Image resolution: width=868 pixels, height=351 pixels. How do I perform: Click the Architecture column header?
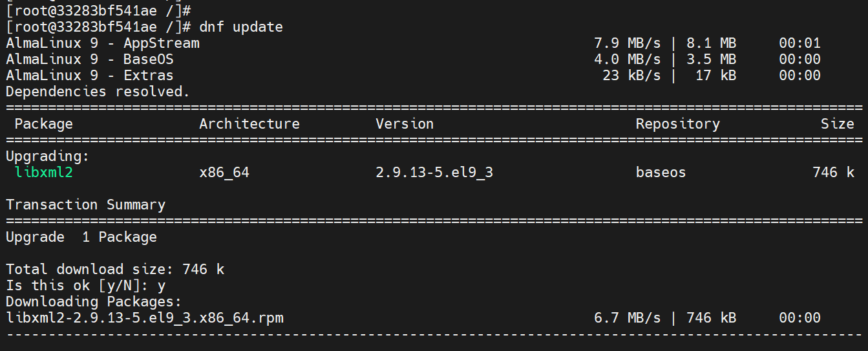click(x=249, y=124)
